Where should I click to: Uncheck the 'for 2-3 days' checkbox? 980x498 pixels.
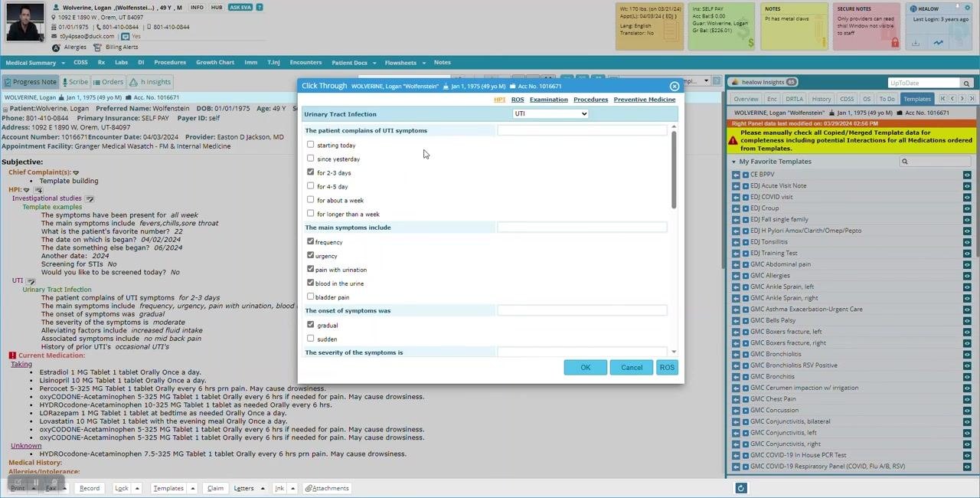[310, 172]
